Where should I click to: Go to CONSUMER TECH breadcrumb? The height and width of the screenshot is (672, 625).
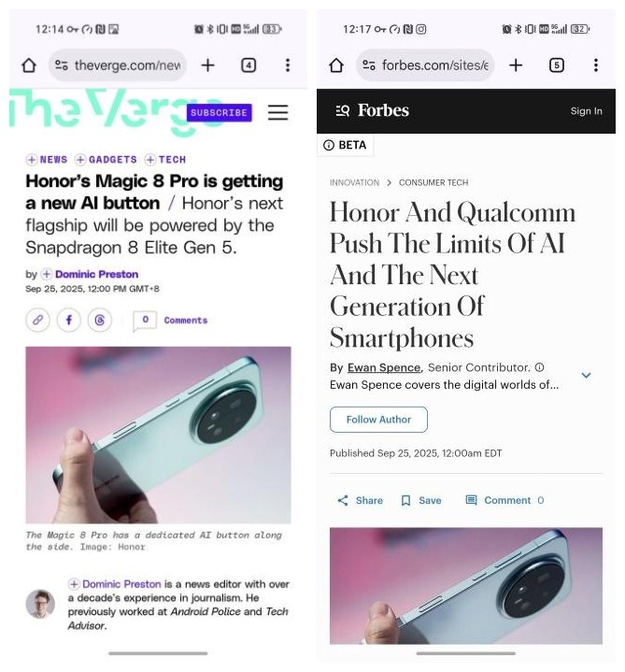[433, 182]
